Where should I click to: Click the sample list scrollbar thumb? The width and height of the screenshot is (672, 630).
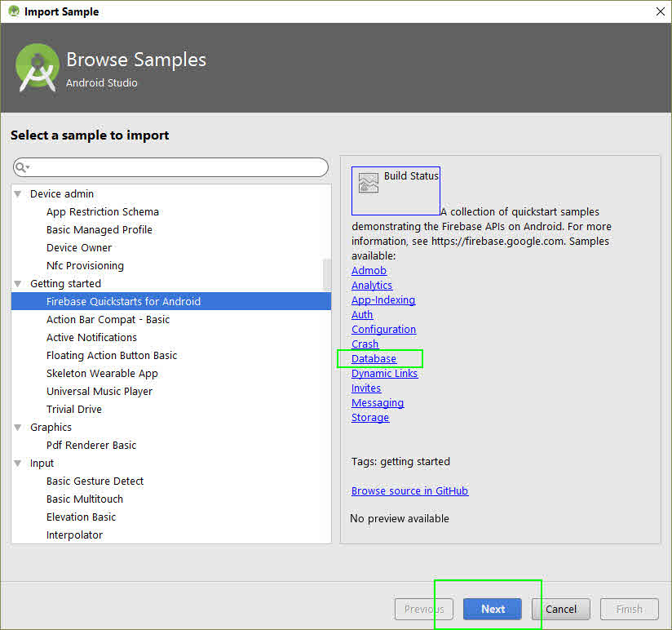coord(326,274)
